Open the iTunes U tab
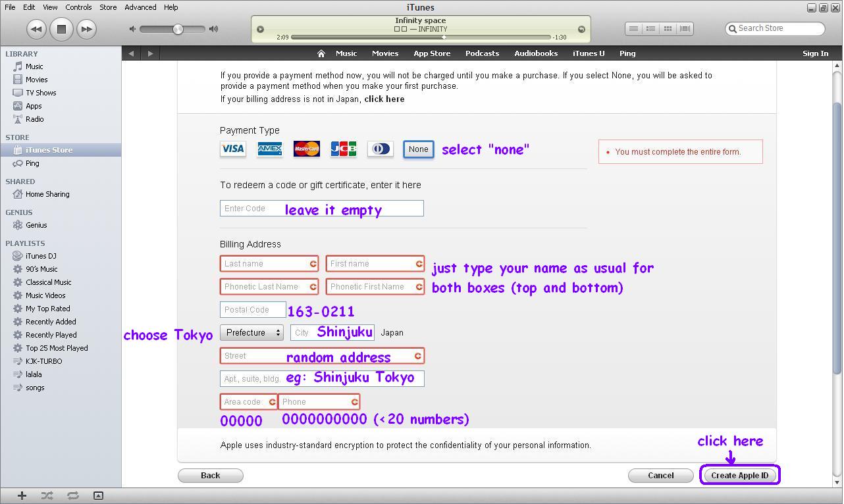Screen dimensions: 844x504 [589, 53]
